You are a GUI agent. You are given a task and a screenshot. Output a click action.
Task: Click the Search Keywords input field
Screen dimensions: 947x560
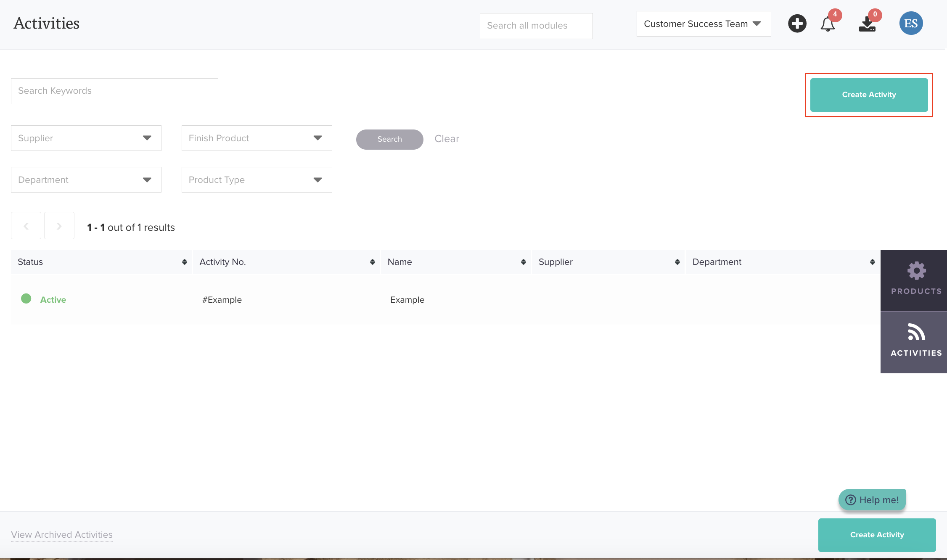[x=114, y=91]
